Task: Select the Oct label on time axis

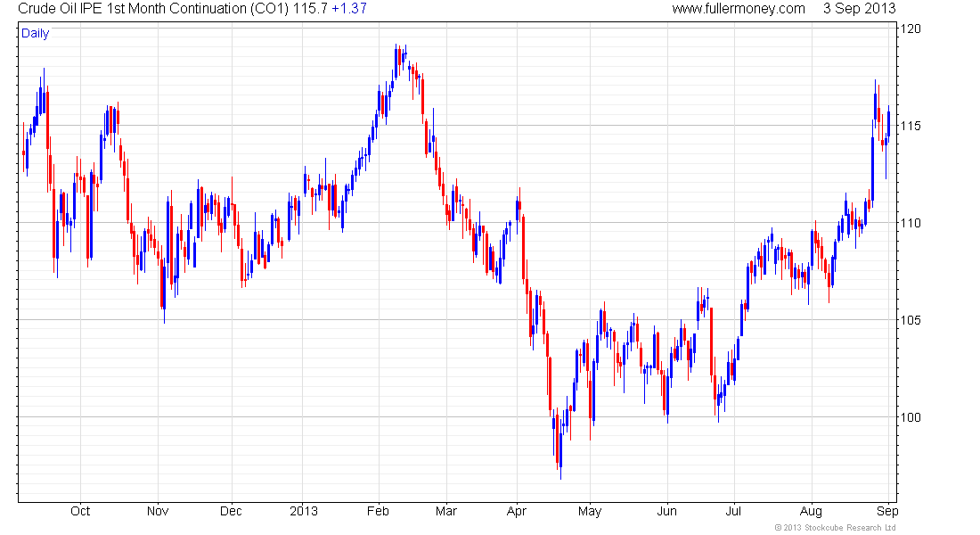Action: [x=80, y=511]
